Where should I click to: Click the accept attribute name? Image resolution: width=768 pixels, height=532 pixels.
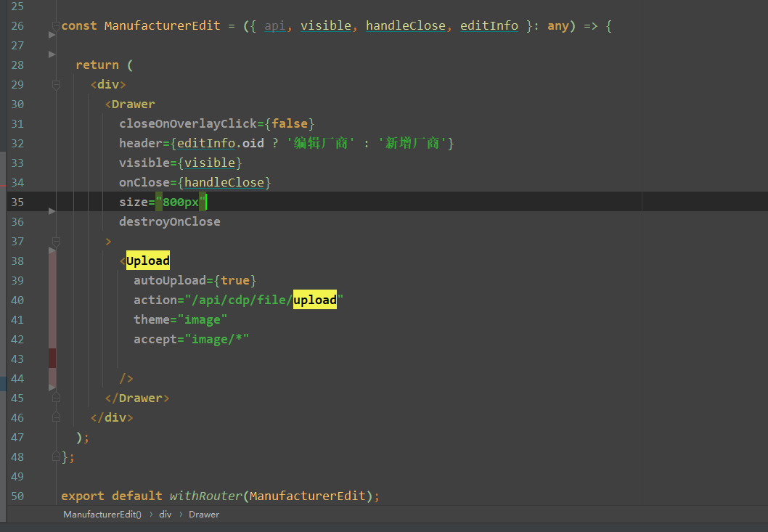[x=155, y=339]
